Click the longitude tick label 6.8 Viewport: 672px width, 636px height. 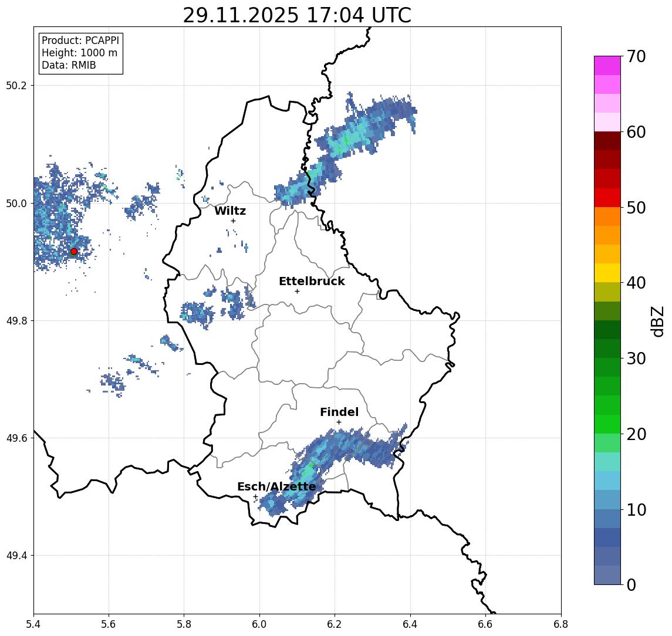click(x=561, y=624)
